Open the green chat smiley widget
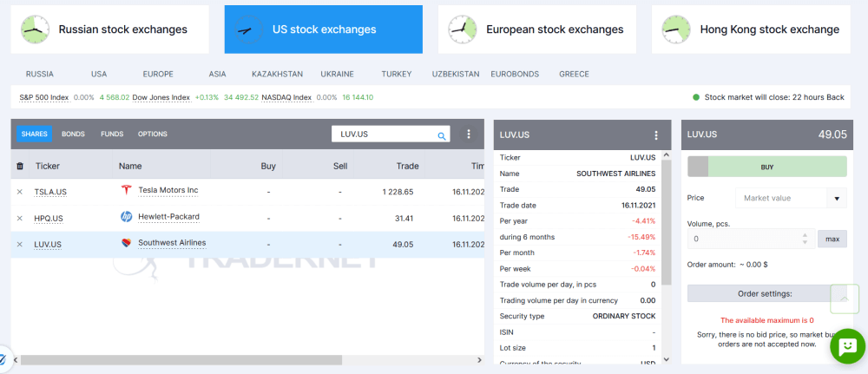Image resolution: width=868 pixels, height=374 pixels. [x=847, y=346]
